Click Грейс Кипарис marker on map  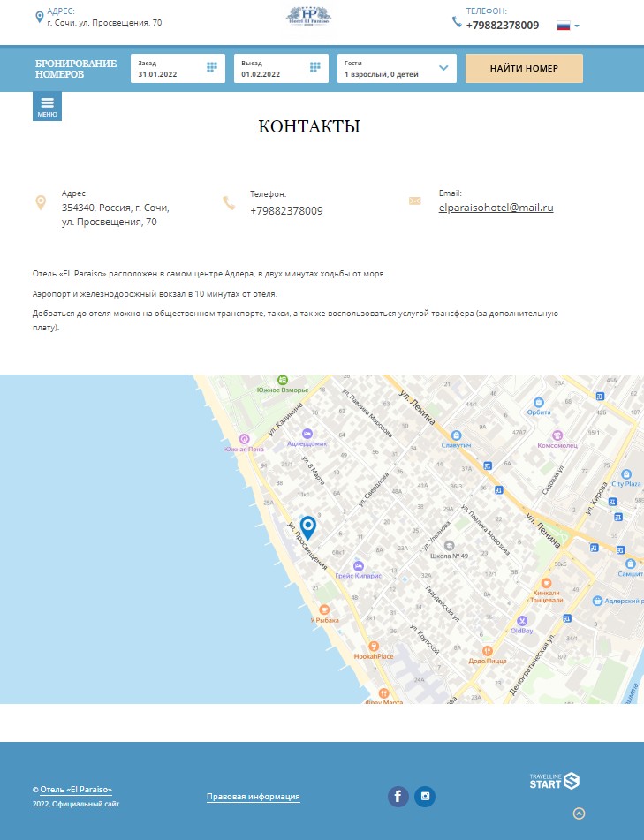[x=359, y=565]
